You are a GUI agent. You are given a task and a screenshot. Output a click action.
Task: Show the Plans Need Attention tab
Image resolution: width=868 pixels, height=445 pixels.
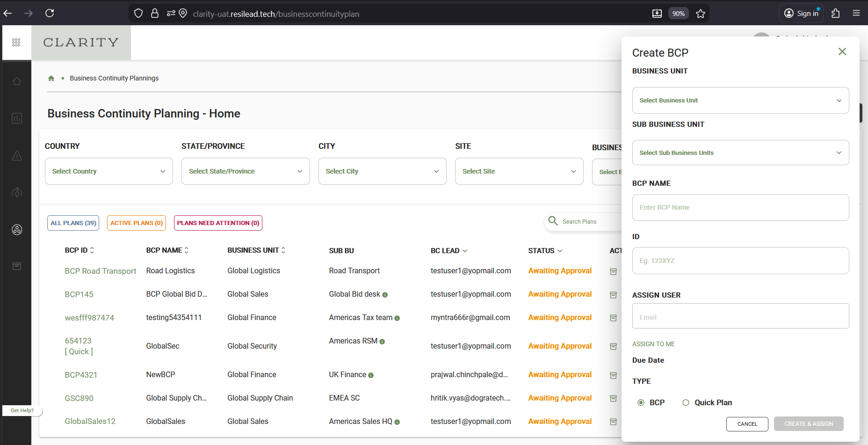[218, 223]
